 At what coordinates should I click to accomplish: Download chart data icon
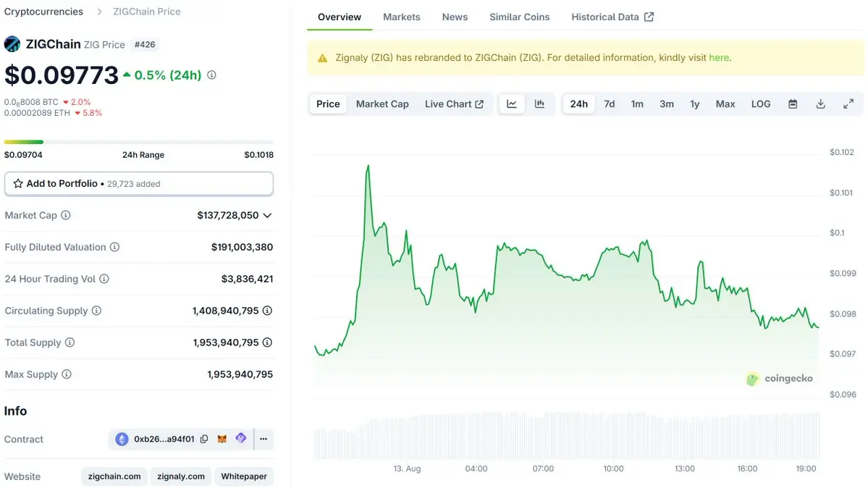[x=820, y=104]
